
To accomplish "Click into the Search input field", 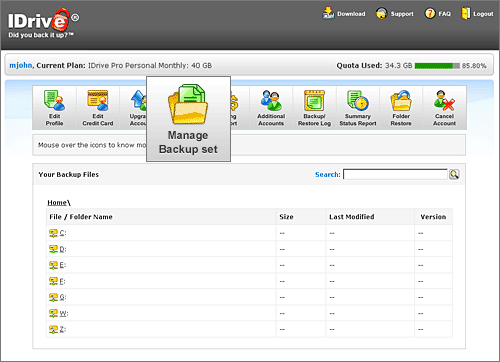I will [395, 174].
